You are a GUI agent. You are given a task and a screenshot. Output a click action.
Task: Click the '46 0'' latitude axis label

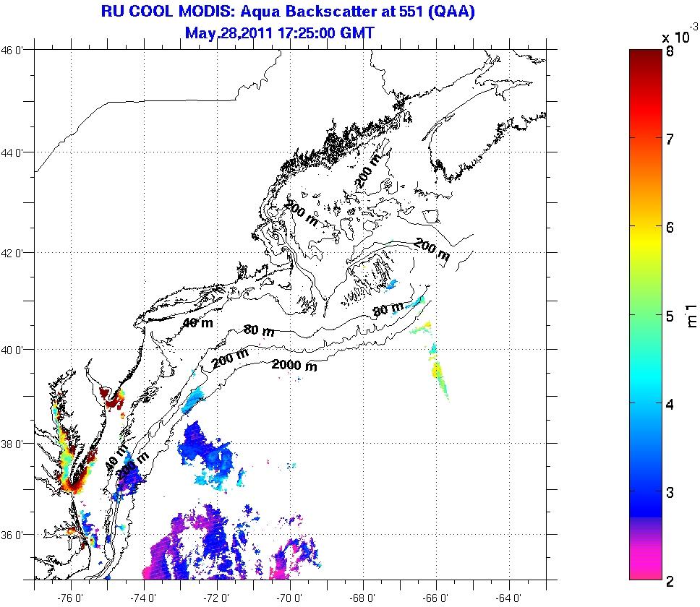click(12, 50)
